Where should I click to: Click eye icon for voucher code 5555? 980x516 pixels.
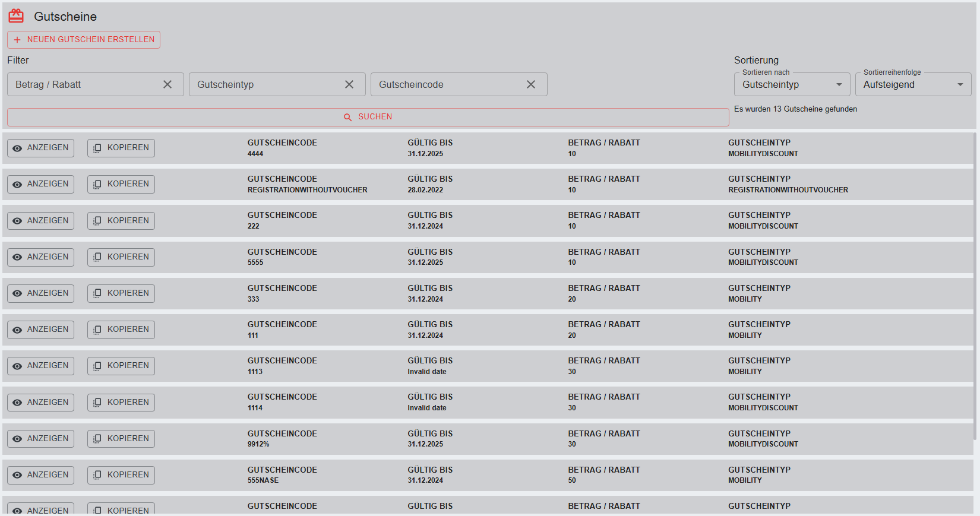click(17, 257)
